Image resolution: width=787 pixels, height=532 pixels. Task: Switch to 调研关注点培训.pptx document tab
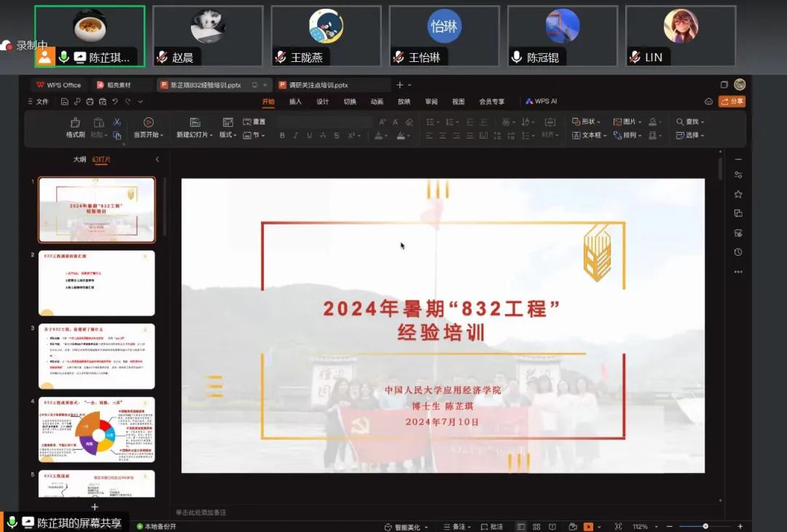tap(318, 85)
